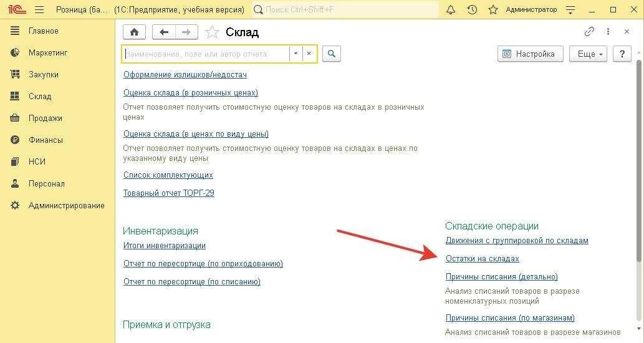
Task: Expand the Еще dropdown menu
Action: [x=588, y=54]
